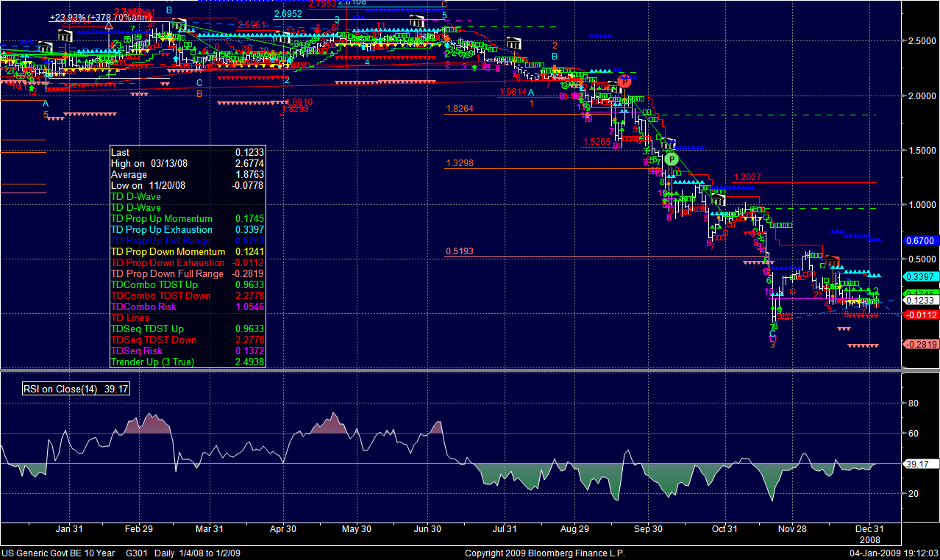Click the red-tinted bank event icon near 0.5000 level
The height and width of the screenshot is (560, 940).
pyautogui.click(x=832, y=262)
